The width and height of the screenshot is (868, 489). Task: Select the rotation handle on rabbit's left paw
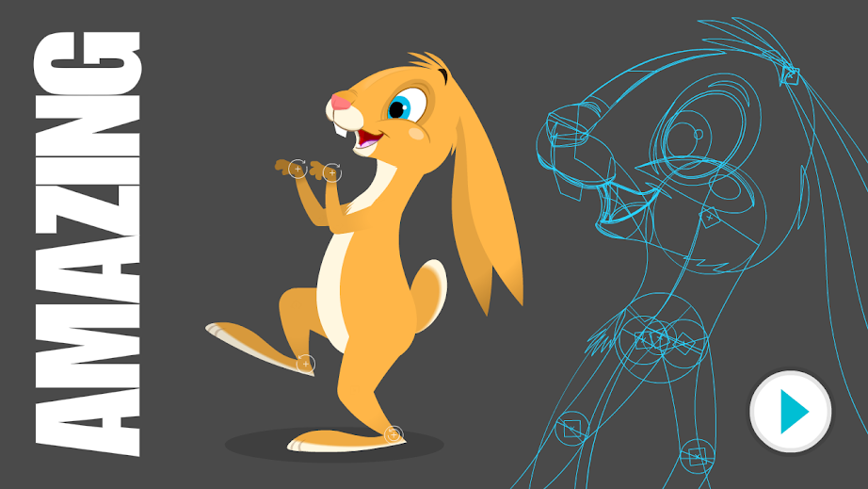(297, 169)
